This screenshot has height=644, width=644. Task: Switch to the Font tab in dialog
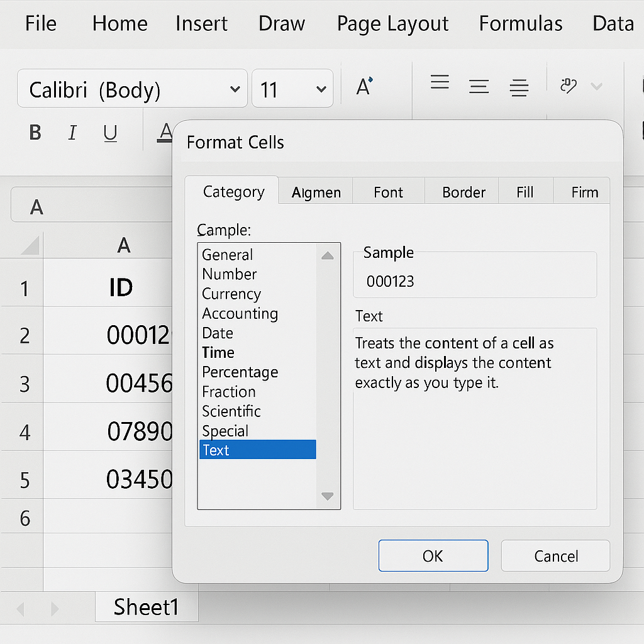point(388,192)
